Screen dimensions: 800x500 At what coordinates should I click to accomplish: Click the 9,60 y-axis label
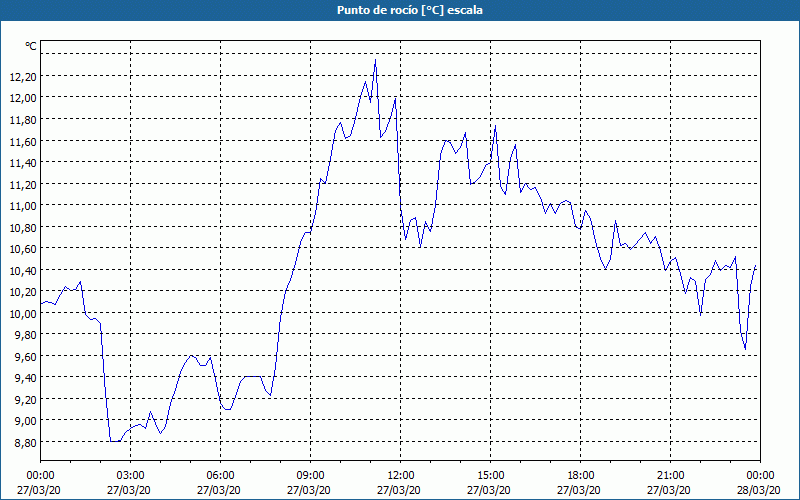[x=26, y=357]
